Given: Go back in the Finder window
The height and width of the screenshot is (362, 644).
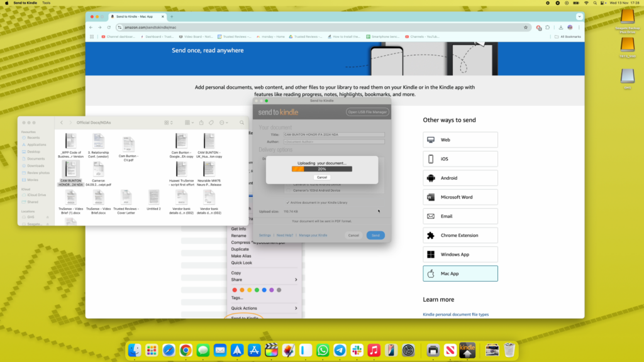Looking at the screenshot, I should tap(62, 123).
